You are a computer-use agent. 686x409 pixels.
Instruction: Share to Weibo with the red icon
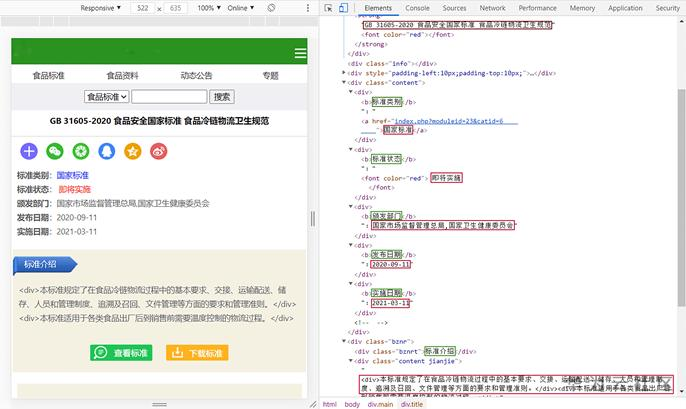[x=158, y=151]
